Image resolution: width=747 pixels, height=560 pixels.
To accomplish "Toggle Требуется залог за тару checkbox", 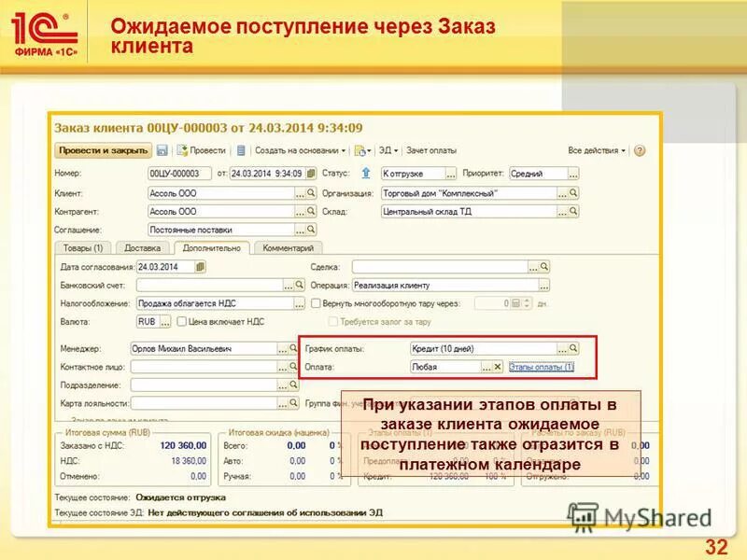I will click(x=331, y=322).
